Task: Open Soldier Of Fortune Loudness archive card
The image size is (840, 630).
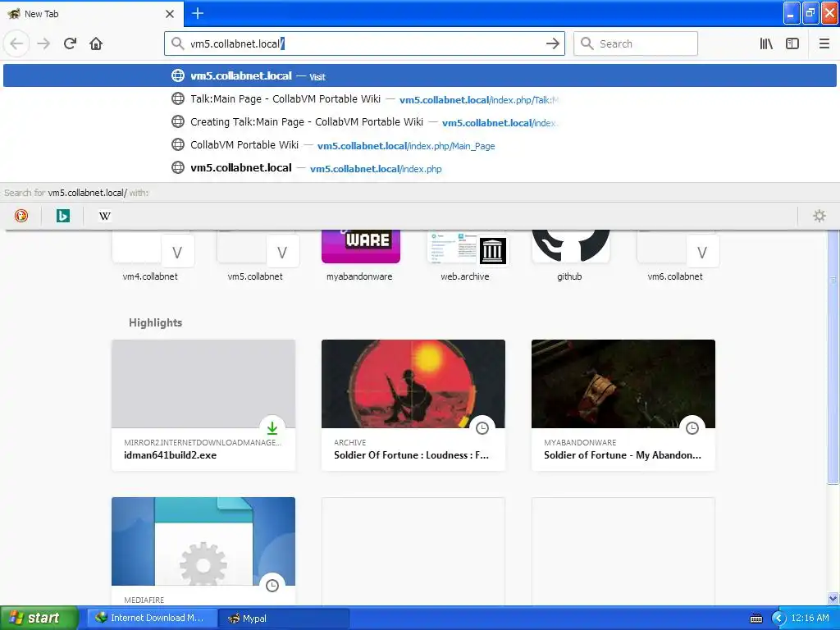Action: [x=413, y=405]
